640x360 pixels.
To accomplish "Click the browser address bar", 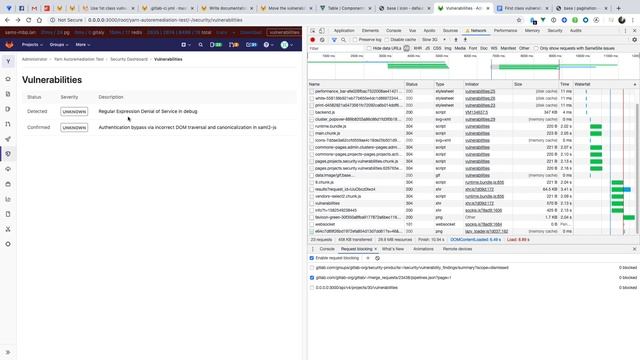I will [x=282, y=20].
